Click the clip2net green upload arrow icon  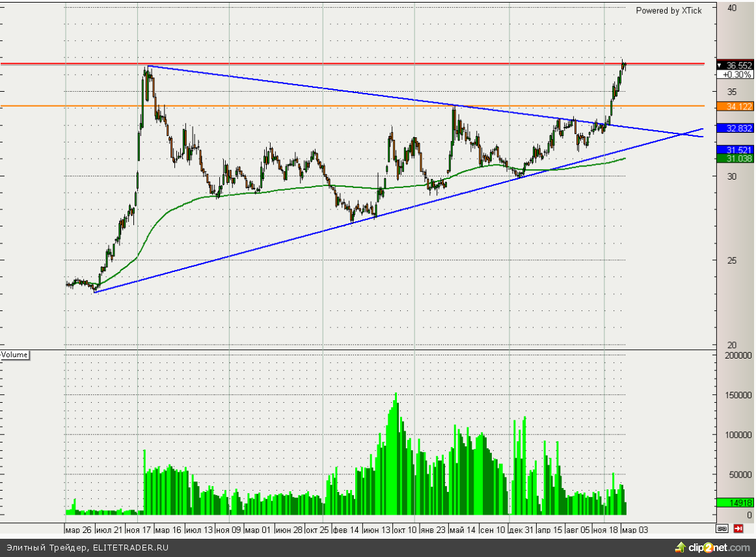tap(681, 547)
